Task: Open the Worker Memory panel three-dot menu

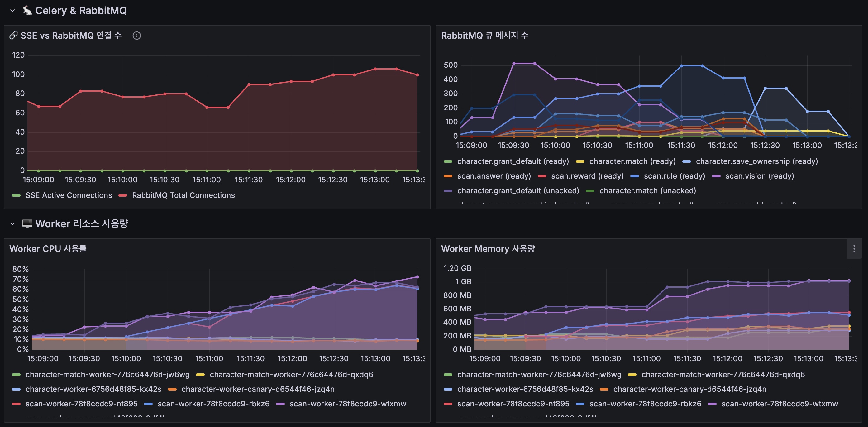Action: [854, 249]
